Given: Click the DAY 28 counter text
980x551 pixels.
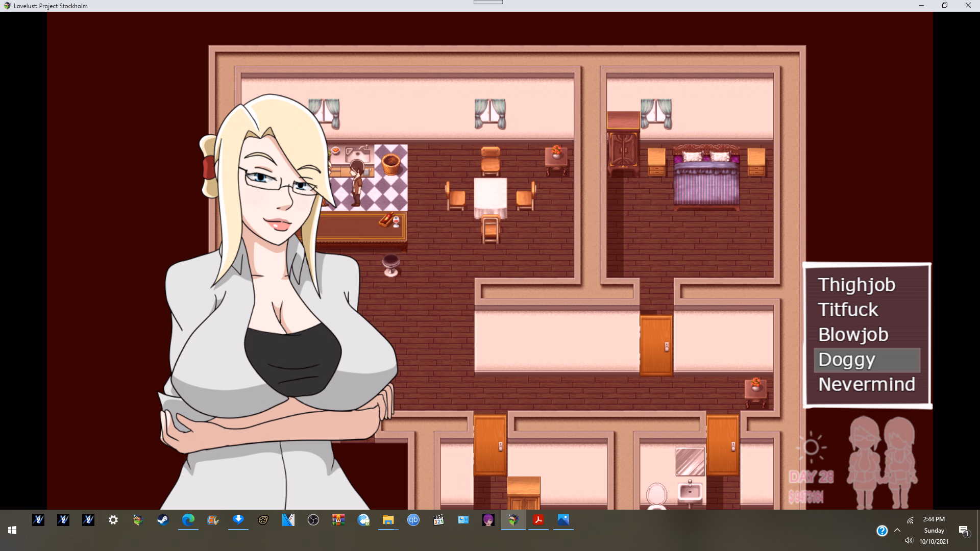Looking at the screenshot, I should tap(811, 477).
